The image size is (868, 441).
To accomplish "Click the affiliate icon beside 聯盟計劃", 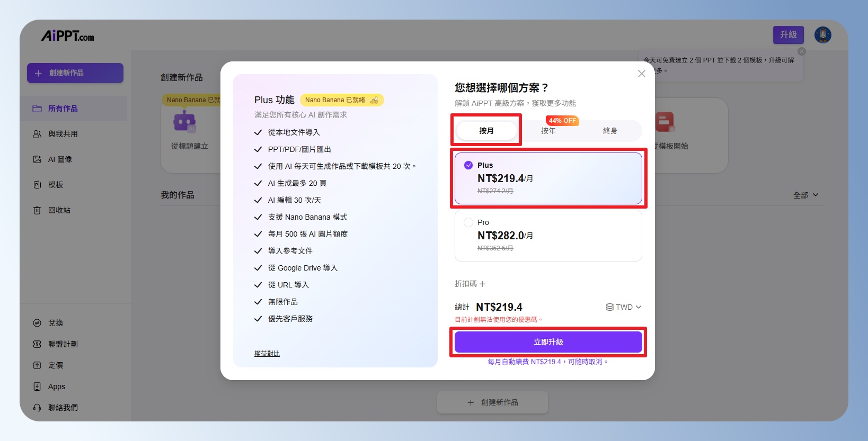I will click(37, 344).
